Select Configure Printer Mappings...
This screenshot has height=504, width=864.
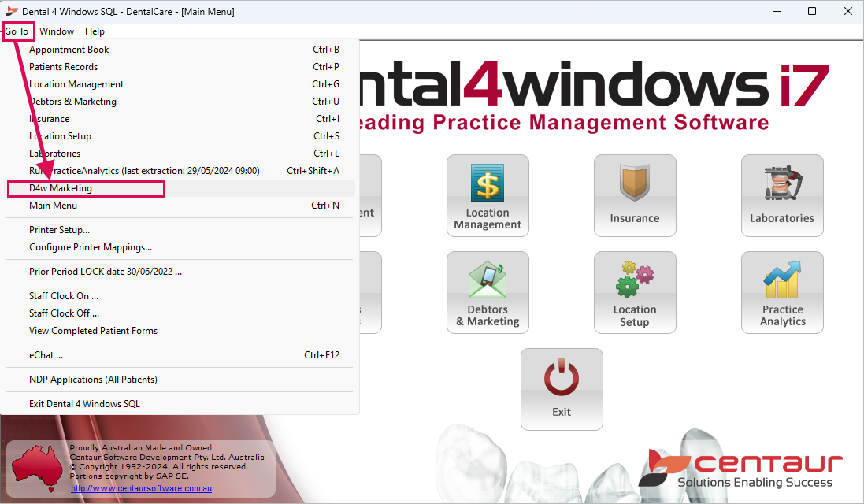click(x=180, y=247)
